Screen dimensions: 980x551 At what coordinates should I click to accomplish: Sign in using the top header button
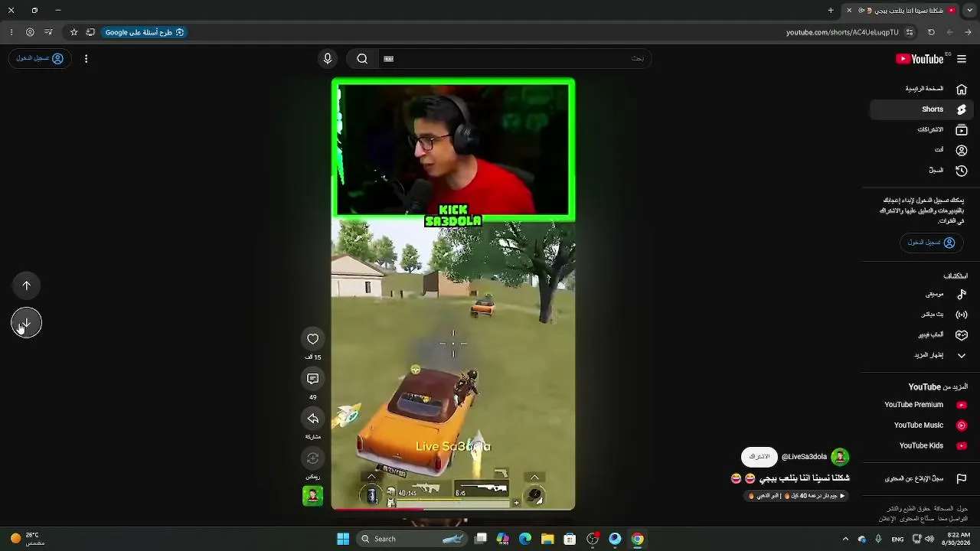[40, 59]
